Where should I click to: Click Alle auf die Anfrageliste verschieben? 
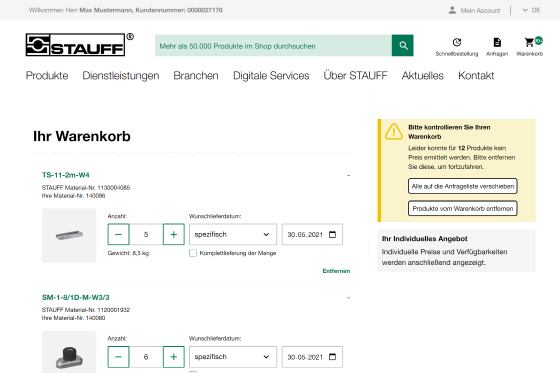[x=462, y=186]
